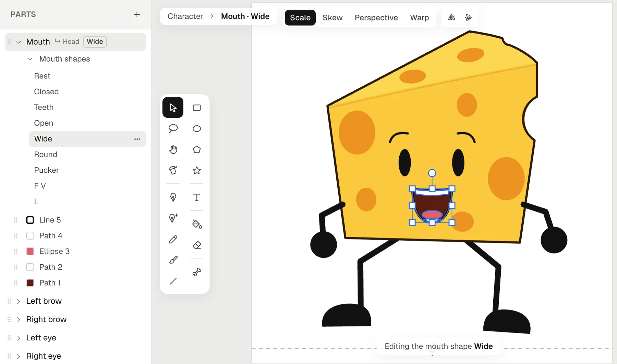Select the Lasso tool
Viewport: 617px width, 364px height.
(173, 129)
